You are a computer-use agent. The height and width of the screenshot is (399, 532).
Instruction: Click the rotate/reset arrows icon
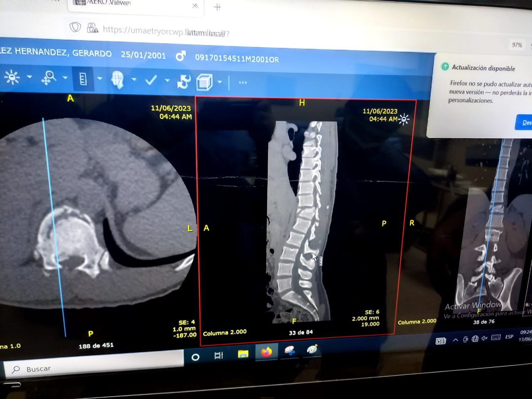pos(183,81)
